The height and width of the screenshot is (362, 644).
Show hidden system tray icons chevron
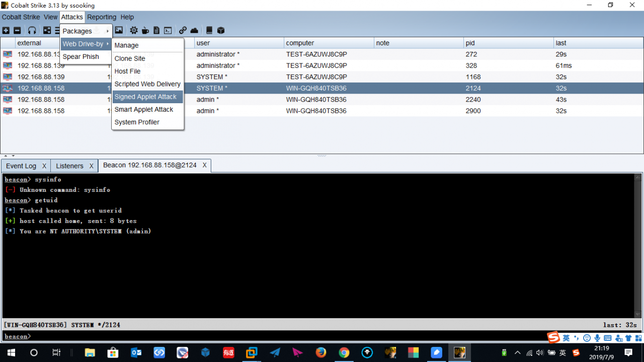[517, 352]
